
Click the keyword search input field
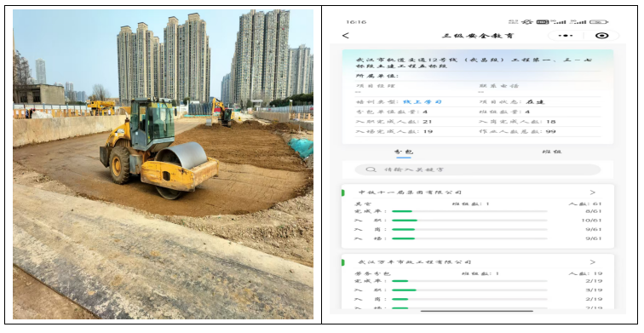tap(478, 169)
